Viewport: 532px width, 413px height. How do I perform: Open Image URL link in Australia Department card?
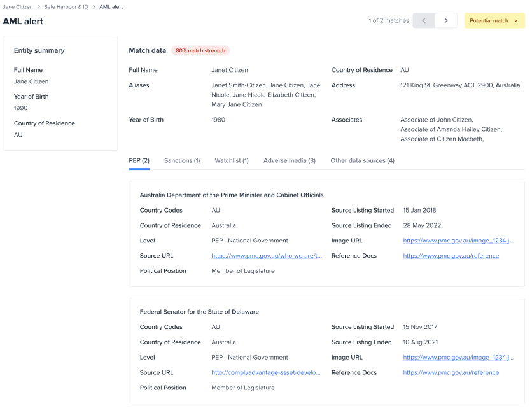458,241
